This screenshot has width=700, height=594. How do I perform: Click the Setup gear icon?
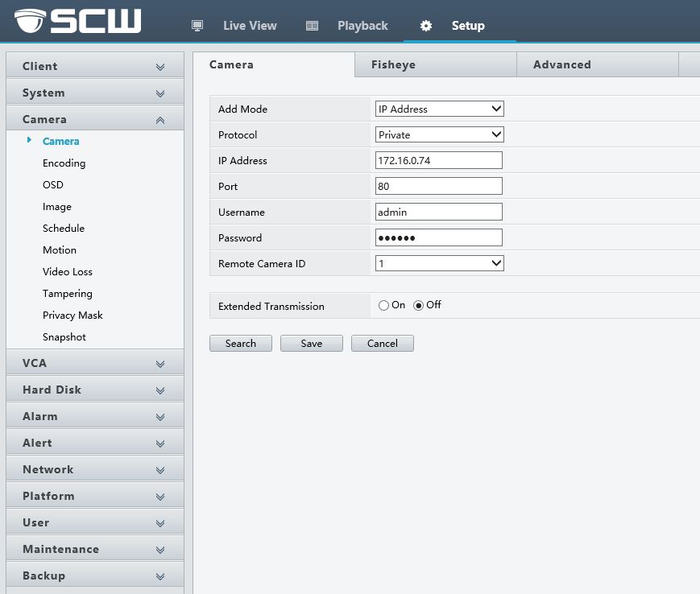[x=426, y=26]
